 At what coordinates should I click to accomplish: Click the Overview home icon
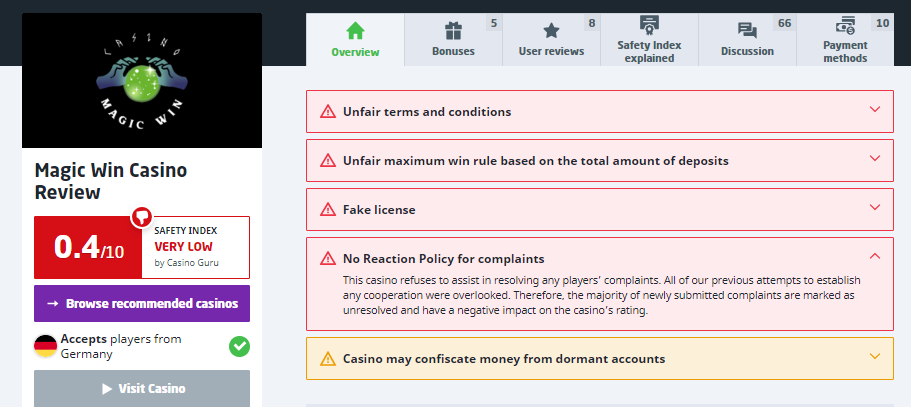pyautogui.click(x=355, y=31)
